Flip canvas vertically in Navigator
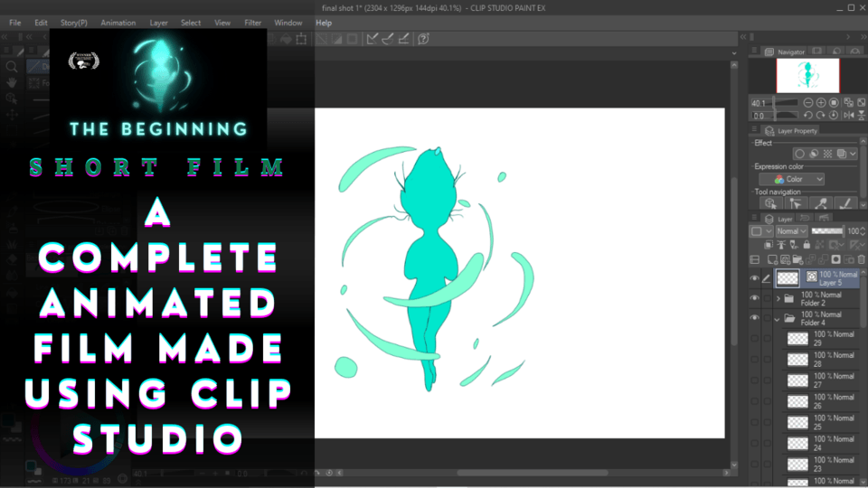The image size is (868, 488). point(862,116)
